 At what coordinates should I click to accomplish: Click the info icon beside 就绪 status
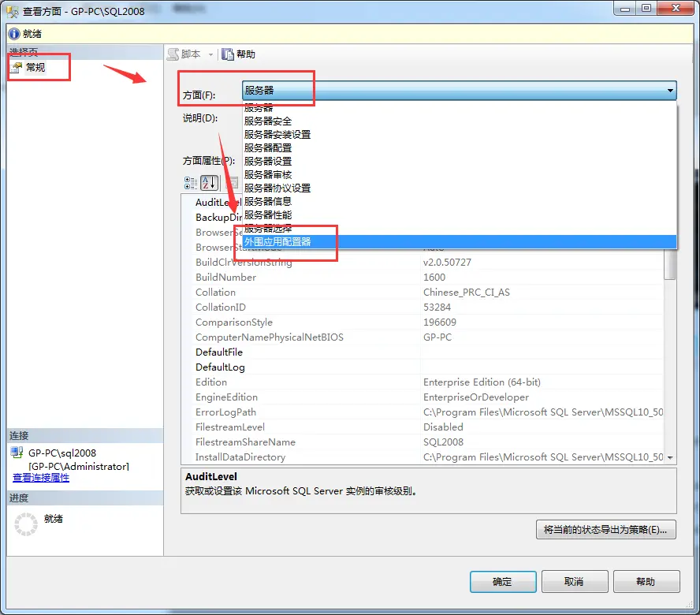pos(13,34)
